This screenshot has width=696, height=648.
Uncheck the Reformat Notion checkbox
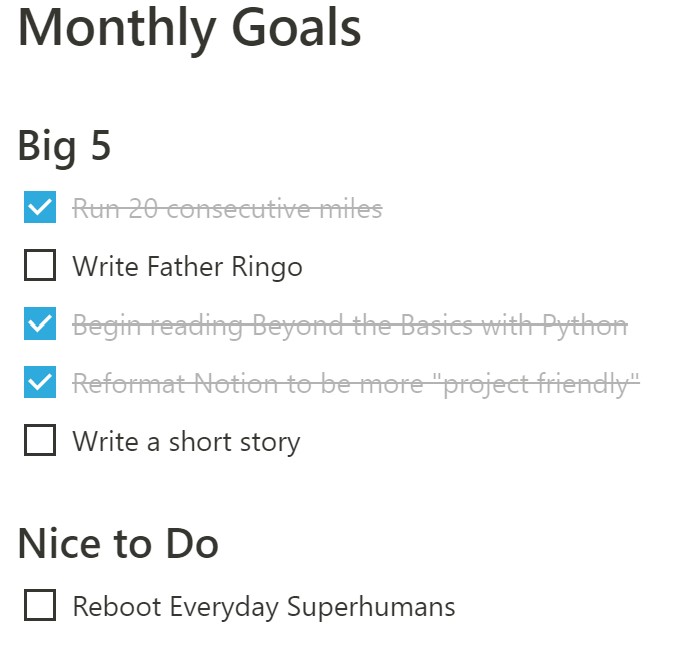tap(40, 382)
